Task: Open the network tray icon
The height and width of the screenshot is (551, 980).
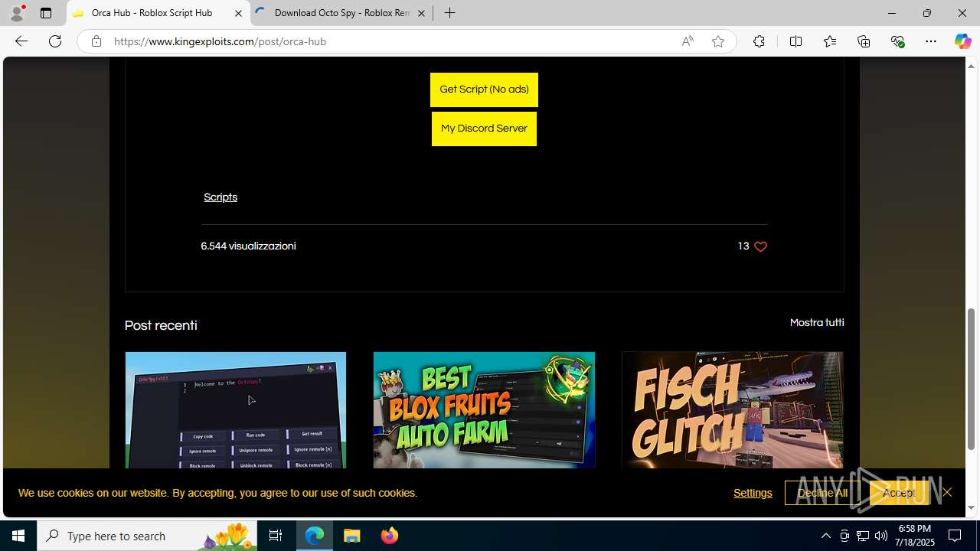Action: tap(863, 536)
